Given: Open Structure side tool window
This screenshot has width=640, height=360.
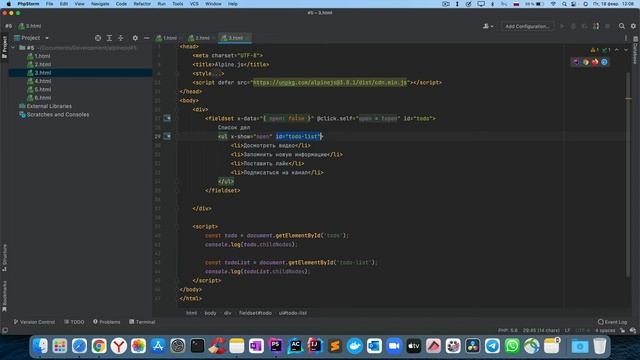Looking at the screenshot, I should coord(4,258).
